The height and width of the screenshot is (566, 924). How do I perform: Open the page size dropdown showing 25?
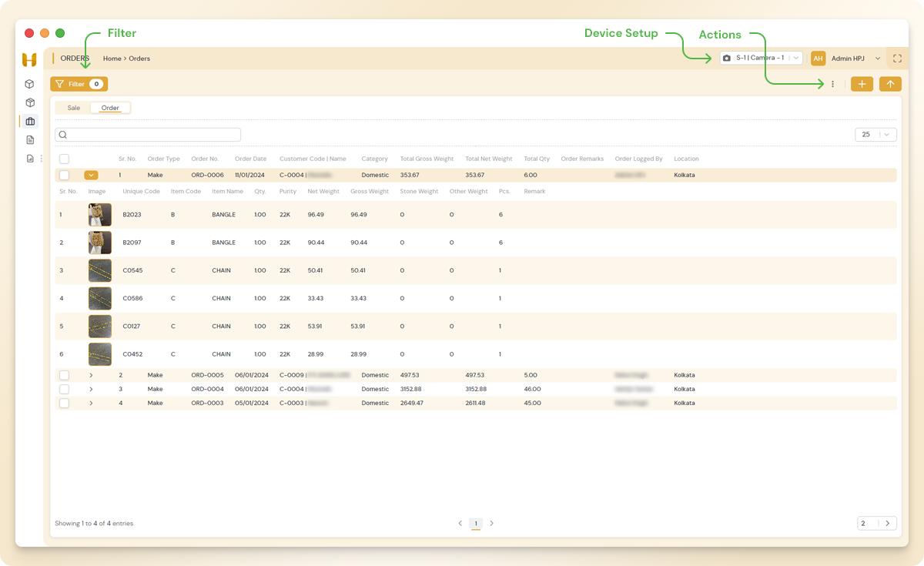click(875, 135)
